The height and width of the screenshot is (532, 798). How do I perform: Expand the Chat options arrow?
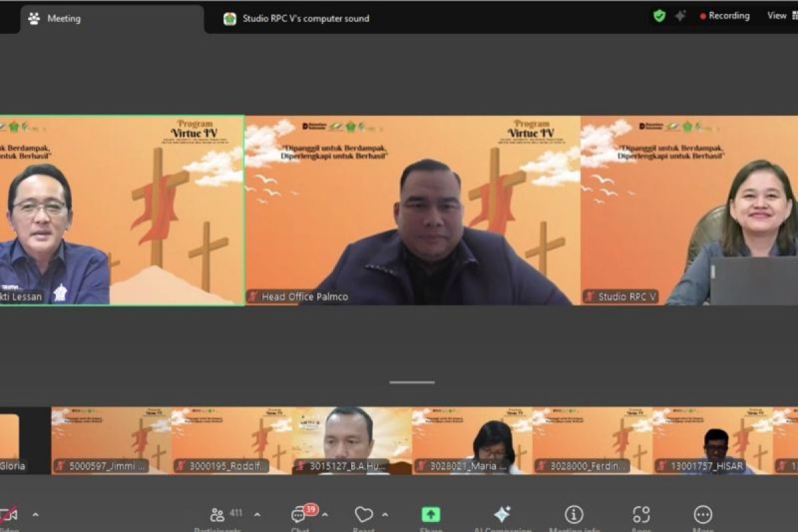coord(325,515)
